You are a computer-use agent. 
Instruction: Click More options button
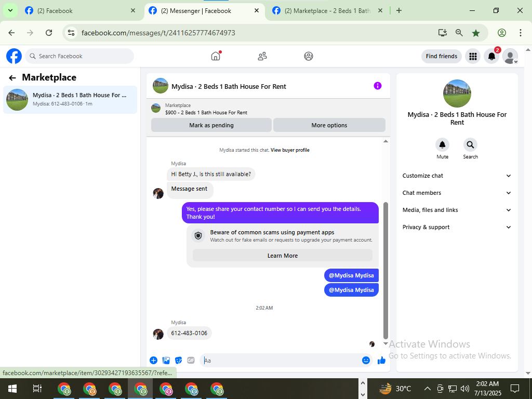point(329,125)
